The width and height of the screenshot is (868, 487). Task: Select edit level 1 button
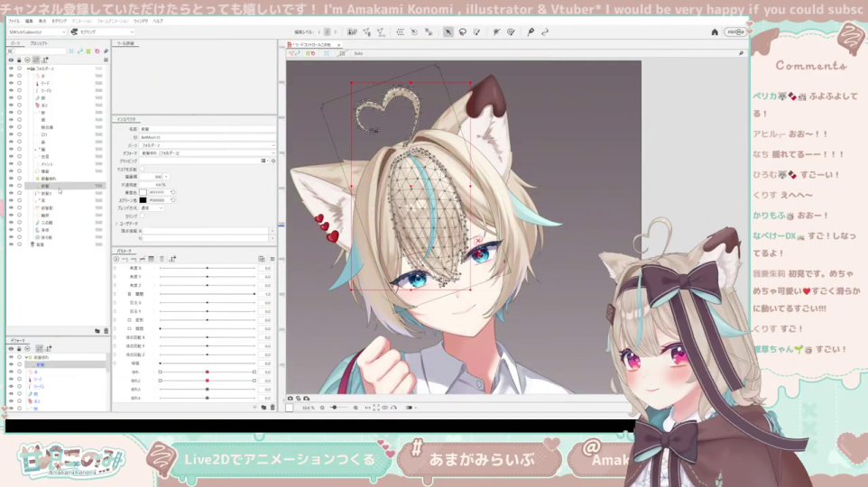[319, 32]
